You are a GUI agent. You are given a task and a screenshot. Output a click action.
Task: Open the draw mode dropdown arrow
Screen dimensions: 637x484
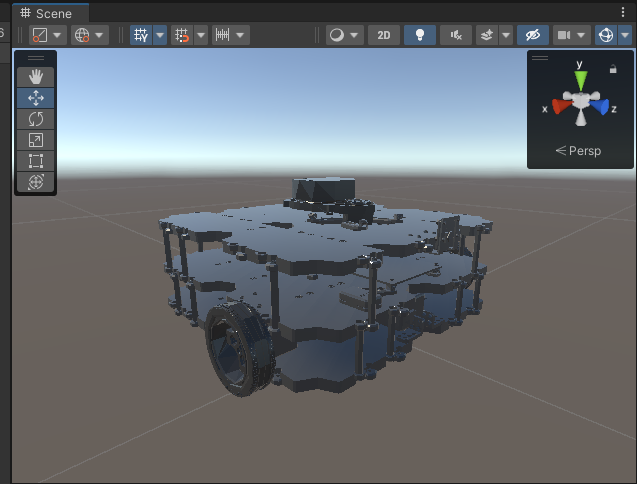point(354,35)
